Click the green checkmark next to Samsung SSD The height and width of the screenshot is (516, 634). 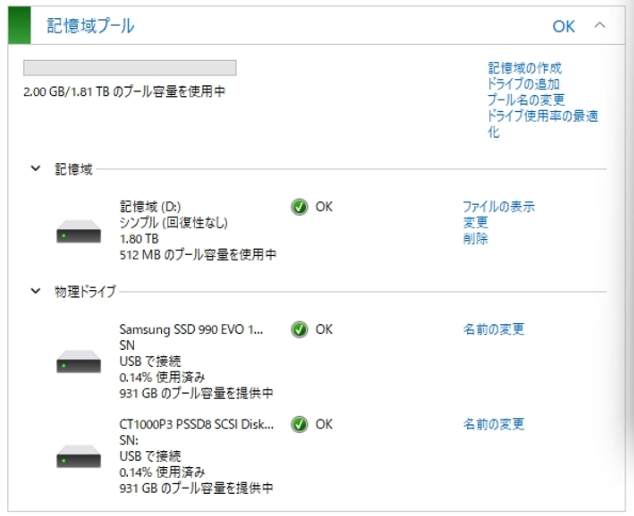click(x=299, y=330)
